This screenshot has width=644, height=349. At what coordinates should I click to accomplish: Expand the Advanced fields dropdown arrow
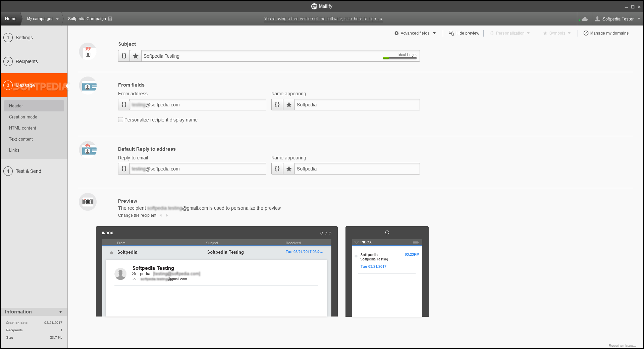point(434,33)
